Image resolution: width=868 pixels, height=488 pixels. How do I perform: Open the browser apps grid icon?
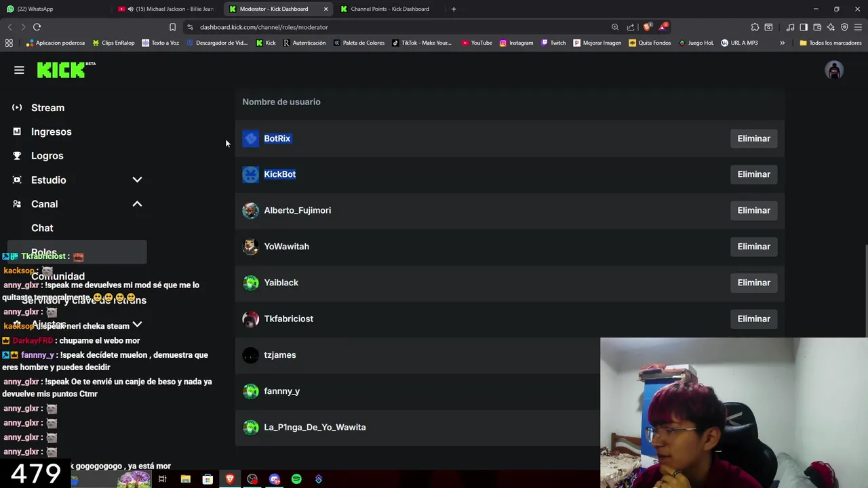coord(9,43)
